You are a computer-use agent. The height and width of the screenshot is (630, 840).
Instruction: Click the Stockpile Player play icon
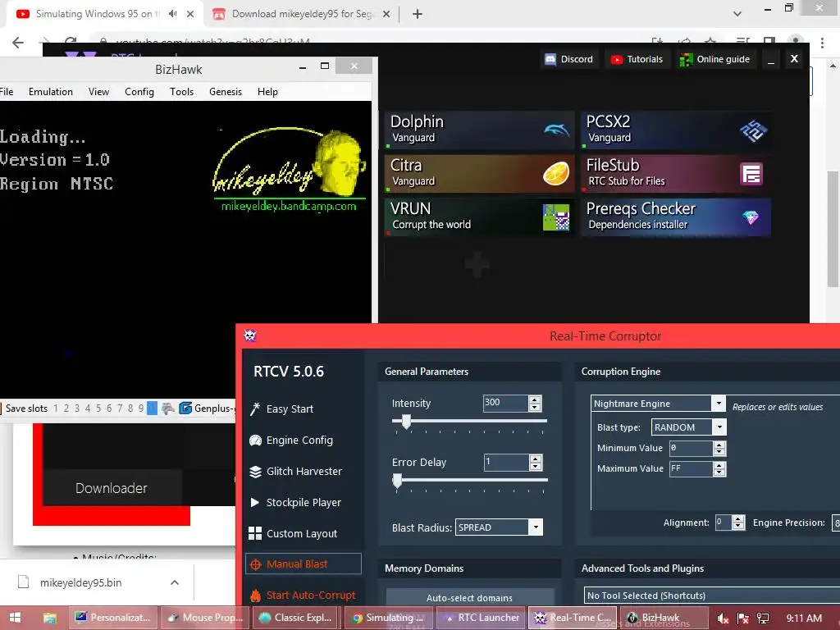coord(255,503)
